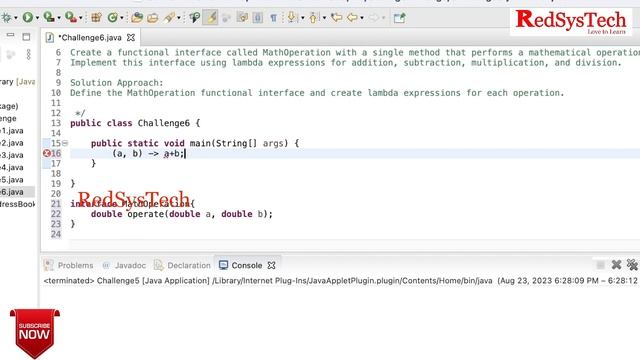
Task: Switch to the Problems tab
Action: (x=69, y=265)
